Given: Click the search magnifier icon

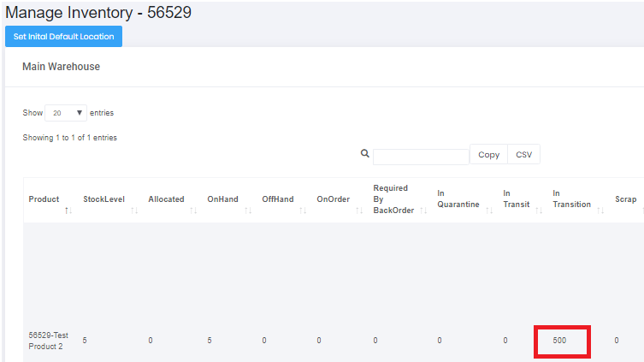Looking at the screenshot, I should tap(364, 154).
